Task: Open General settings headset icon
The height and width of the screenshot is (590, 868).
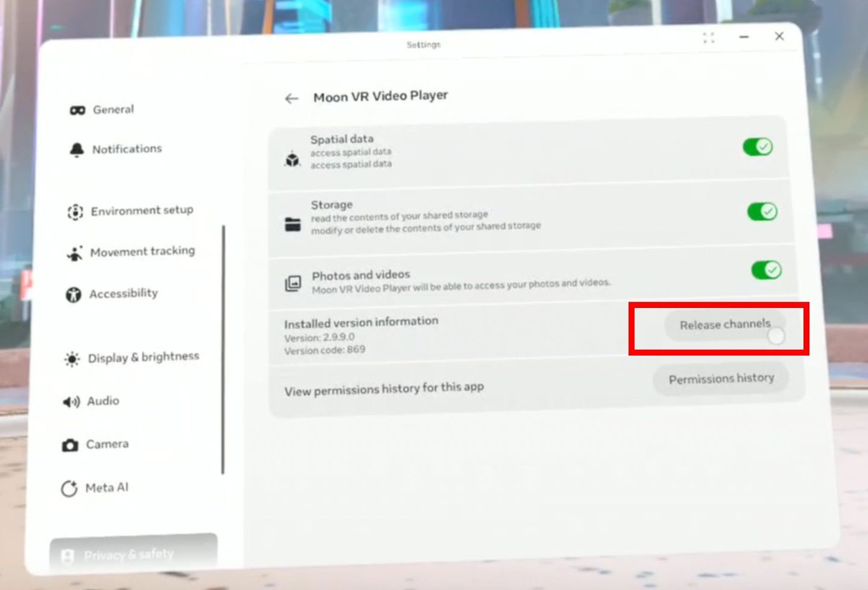Action: point(77,111)
